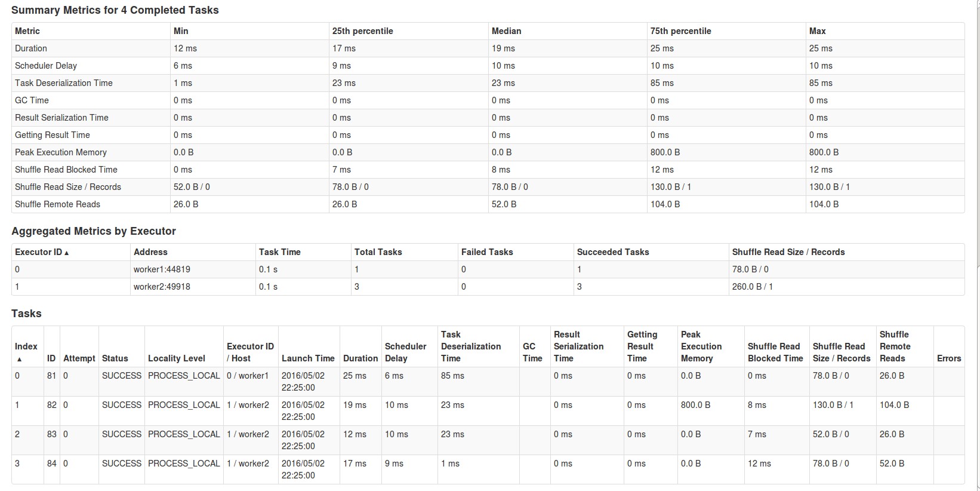Sort tasks by Task Deserialization Time header

[471, 346]
